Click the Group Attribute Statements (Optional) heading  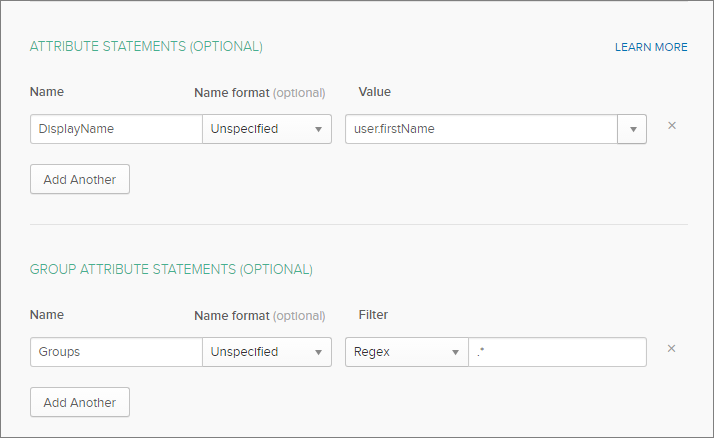point(171,269)
